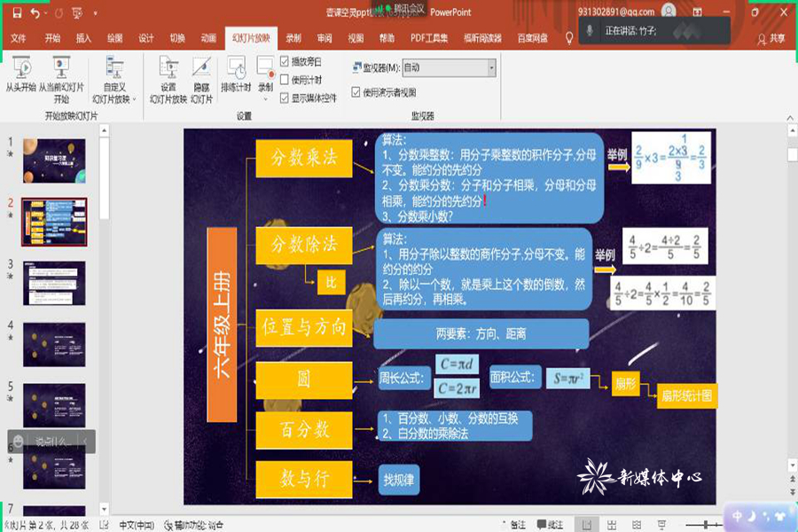Uncheck 使用演示者视图 option
The width and height of the screenshot is (798, 532).
(x=356, y=92)
